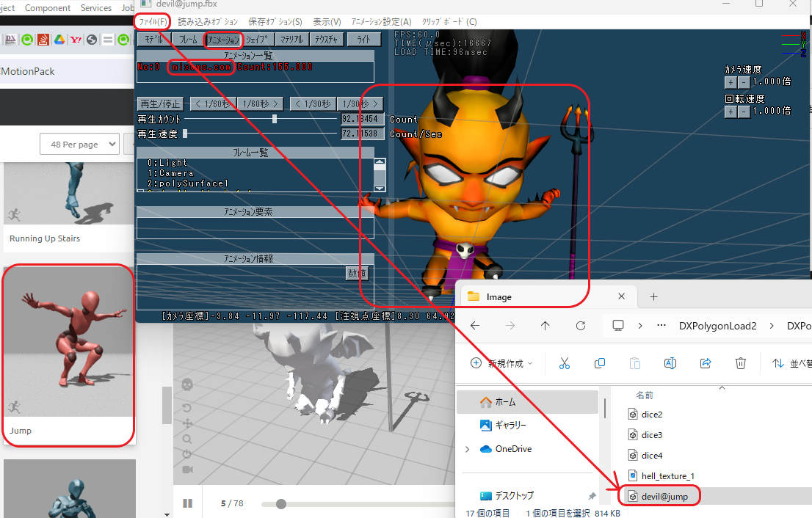
Task: Click the Cut scissors icon in Explorer
Action: tap(565, 363)
